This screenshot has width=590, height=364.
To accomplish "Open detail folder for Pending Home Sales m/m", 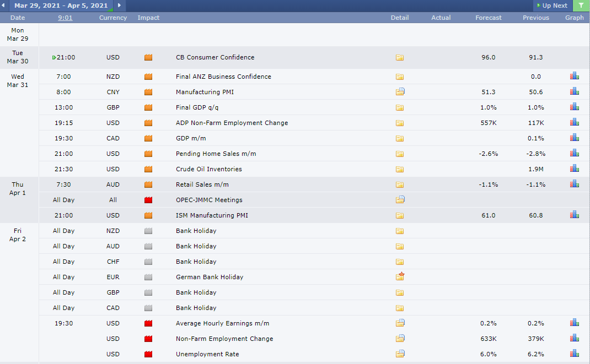I will 400,154.
